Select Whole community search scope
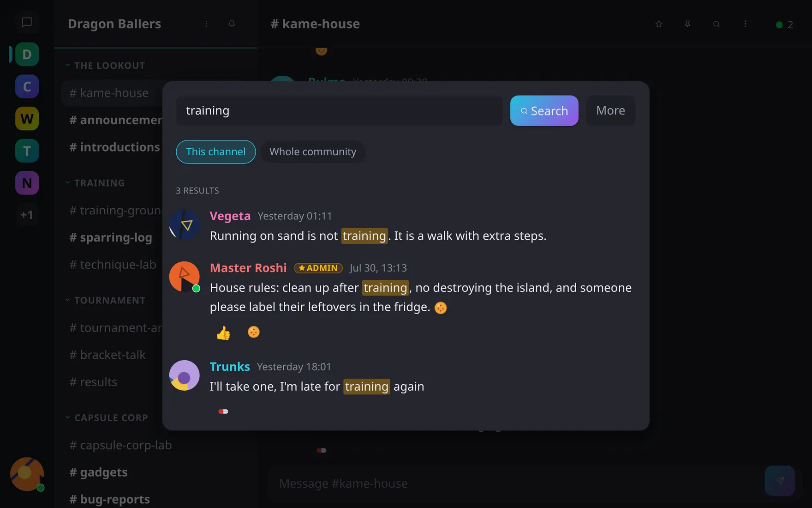This screenshot has height=508, width=812. pyautogui.click(x=313, y=151)
